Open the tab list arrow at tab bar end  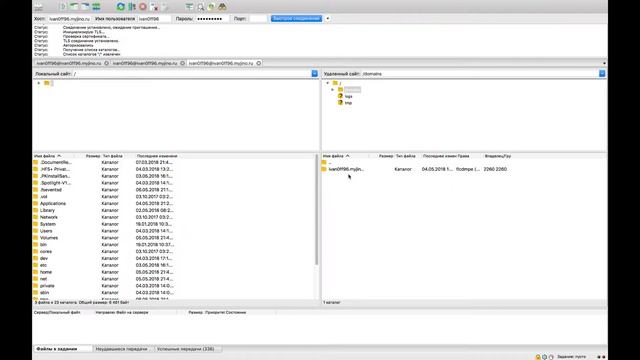(604, 63)
